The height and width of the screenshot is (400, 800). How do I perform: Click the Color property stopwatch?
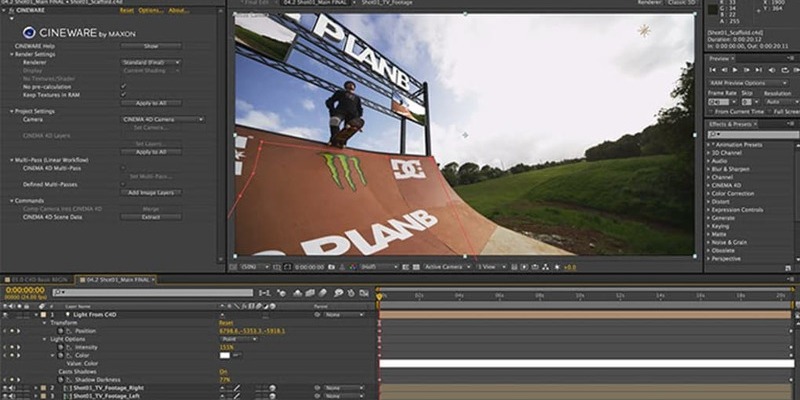pos(60,355)
